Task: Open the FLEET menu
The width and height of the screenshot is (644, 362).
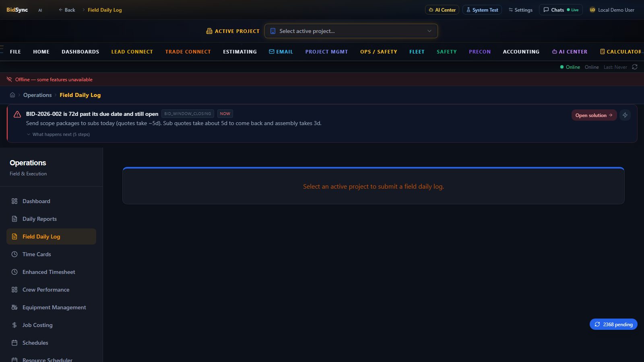Action: click(417, 51)
